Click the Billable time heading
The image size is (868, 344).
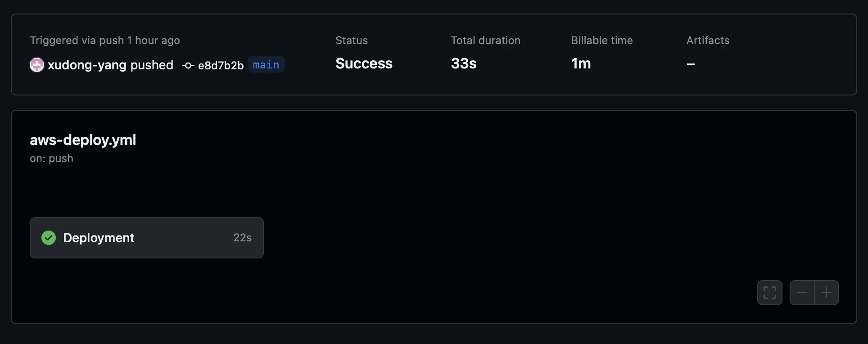601,41
